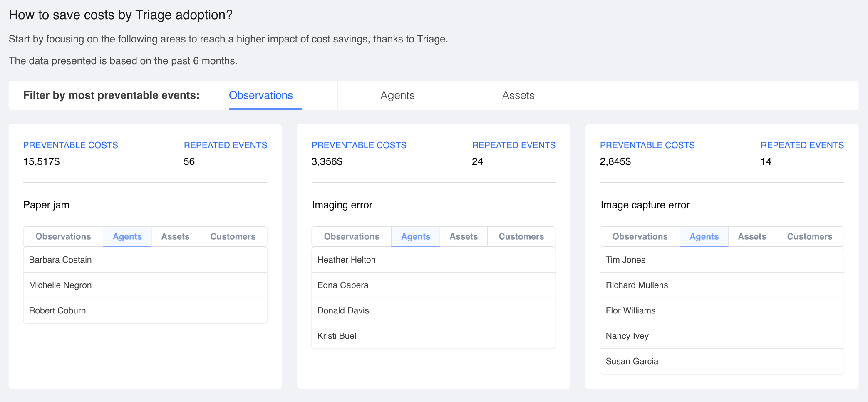The height and width of the screenshot is (402, 868).
Task: Open Observations tab in Paper jam card
Action: (63, 237)
